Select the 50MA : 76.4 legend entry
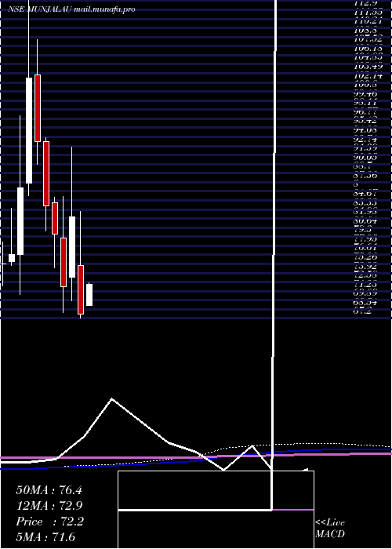 point(49,490)
